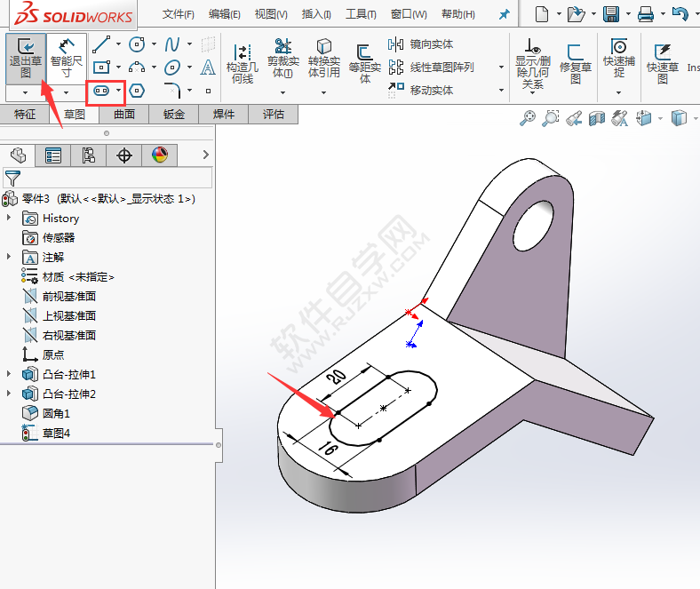The width and height of the screenshot is (700, 589).
Task: Open dropdown under Convert Entities
Action: pos(323,93)
